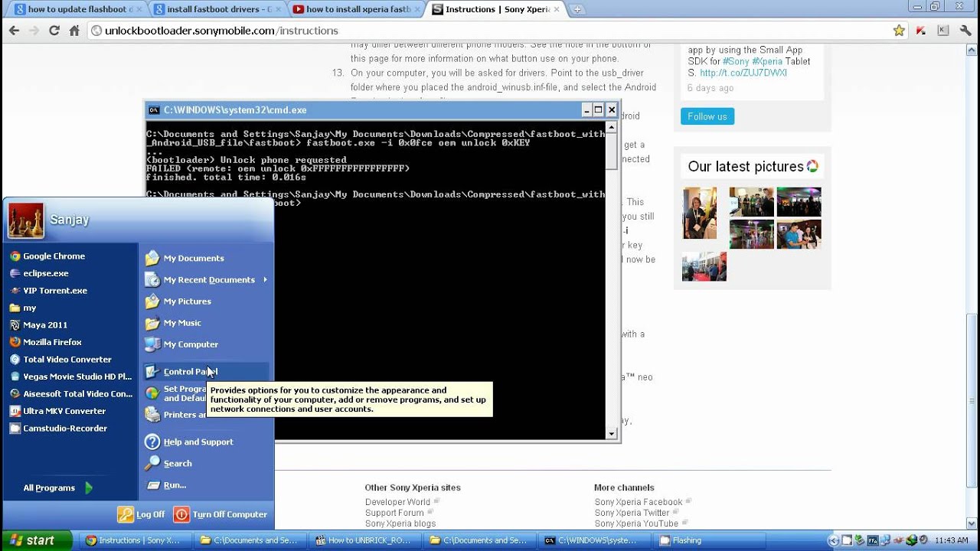Screen dimensions: 980x551
Task: Click the Twitter Follow us button
Action: click(707, 116)
